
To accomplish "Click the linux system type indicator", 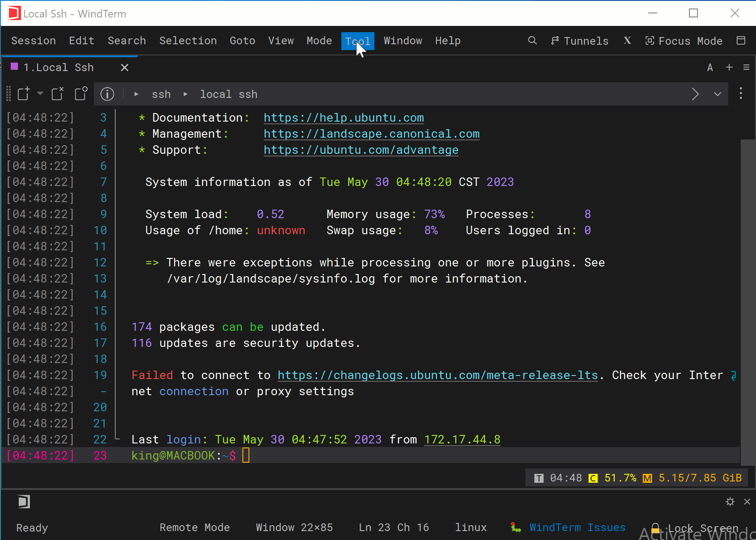I will [471, 527].
